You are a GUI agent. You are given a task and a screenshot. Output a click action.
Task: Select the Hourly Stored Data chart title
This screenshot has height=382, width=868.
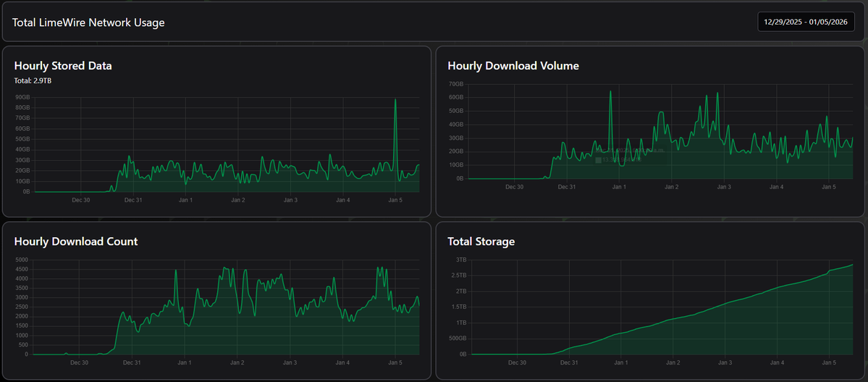(x=63, y=66)
